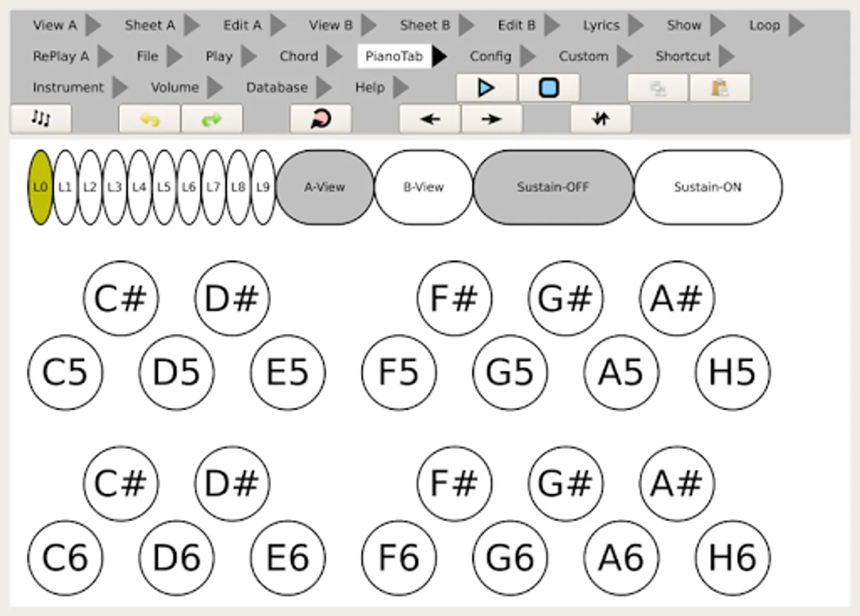This screenshot has width=860, height=616.
Task: Play the F5 note key
Action: pyautogui.click(x=399, y=372)
